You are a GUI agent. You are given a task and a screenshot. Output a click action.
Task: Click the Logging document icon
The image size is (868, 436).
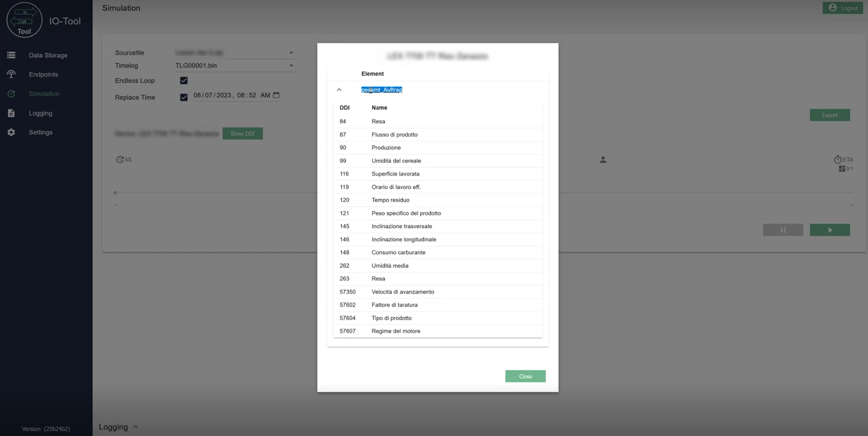(x=11, y=113)
